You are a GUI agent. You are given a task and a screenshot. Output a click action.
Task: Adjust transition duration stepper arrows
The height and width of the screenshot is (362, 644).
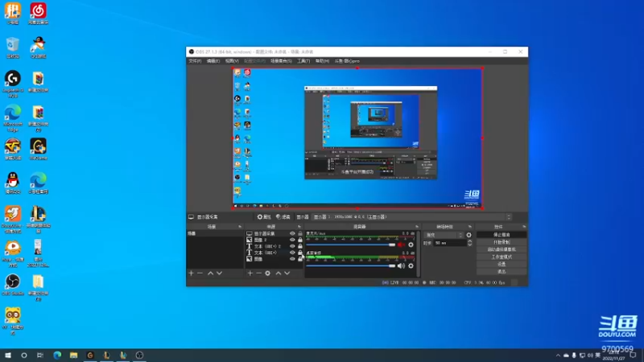(469, 243)
